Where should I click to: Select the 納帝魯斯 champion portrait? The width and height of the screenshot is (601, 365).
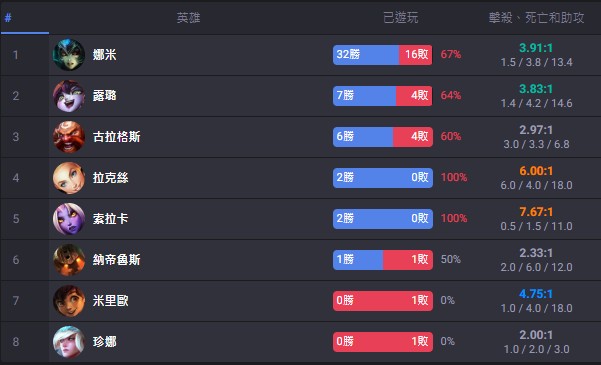(69, 260)
